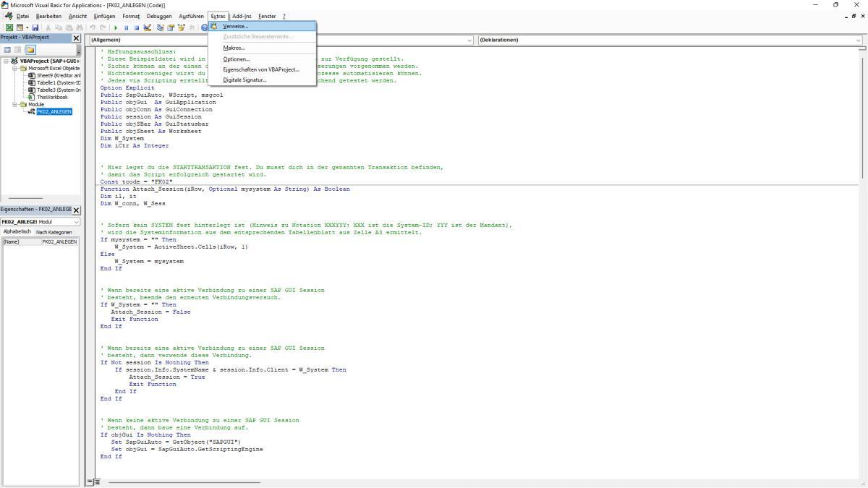This screenshot has width=868, height=488.
Task: Toggle design mode icon in toolbar
Action: coord(148,27)
